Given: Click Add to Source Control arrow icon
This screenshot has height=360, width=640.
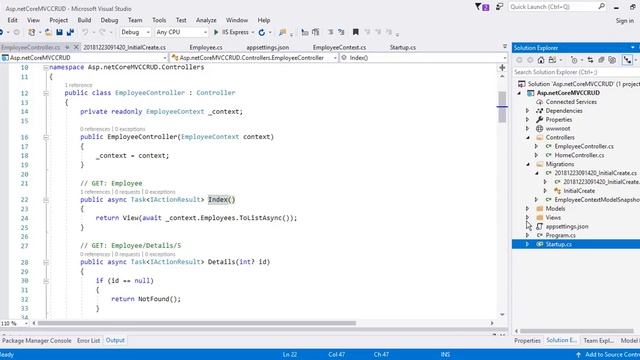Looking at the screenshot, I should point(578,355).
